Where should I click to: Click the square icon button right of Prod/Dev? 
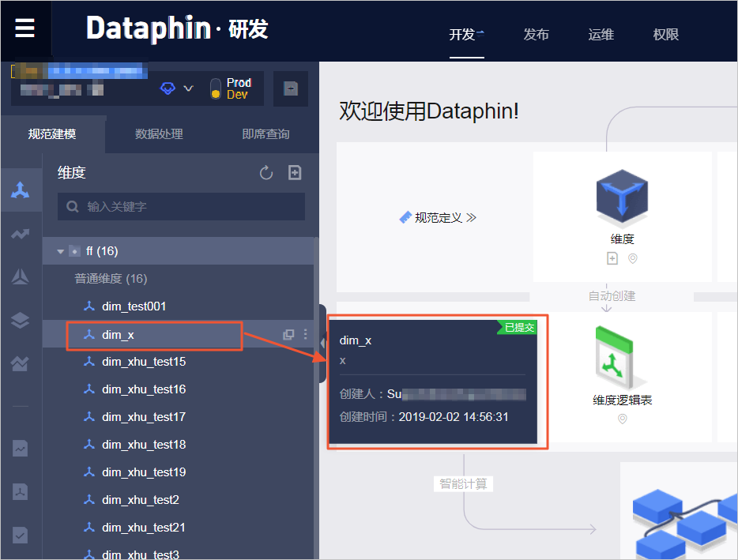291,88
